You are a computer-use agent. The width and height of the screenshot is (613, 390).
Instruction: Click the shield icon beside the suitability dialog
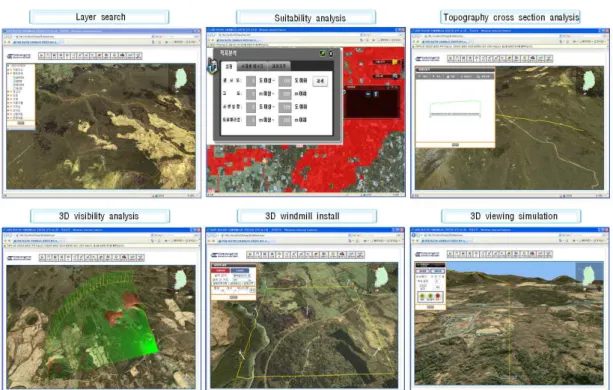point(212,66)
